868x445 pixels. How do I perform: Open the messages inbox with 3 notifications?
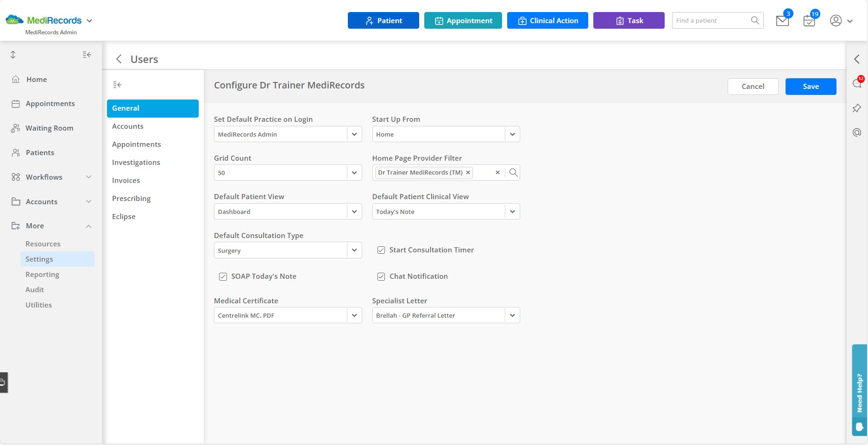[782, 20]
